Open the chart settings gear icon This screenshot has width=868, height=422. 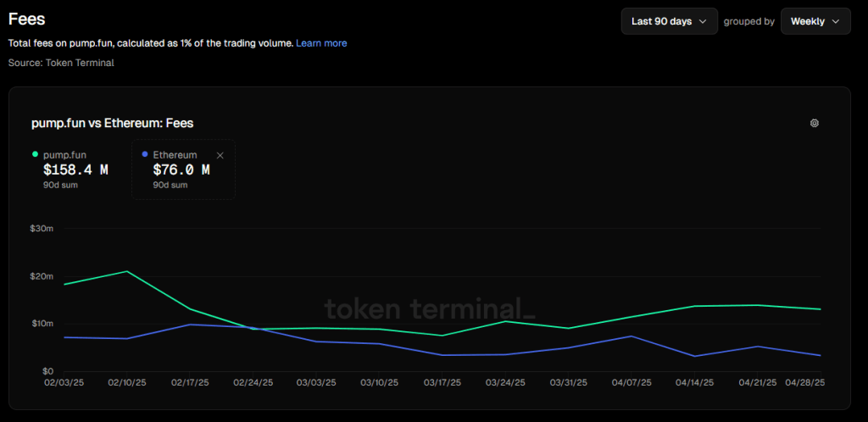pos(815,124)
